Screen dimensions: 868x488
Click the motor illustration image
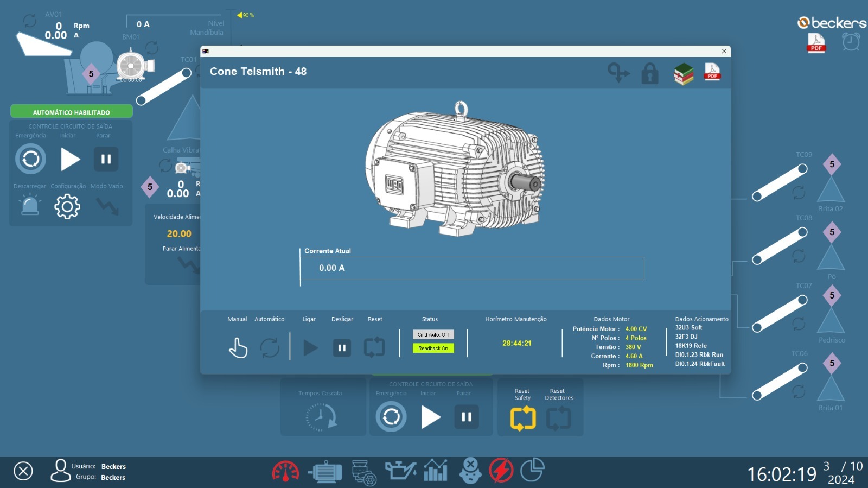coord(456,169)
